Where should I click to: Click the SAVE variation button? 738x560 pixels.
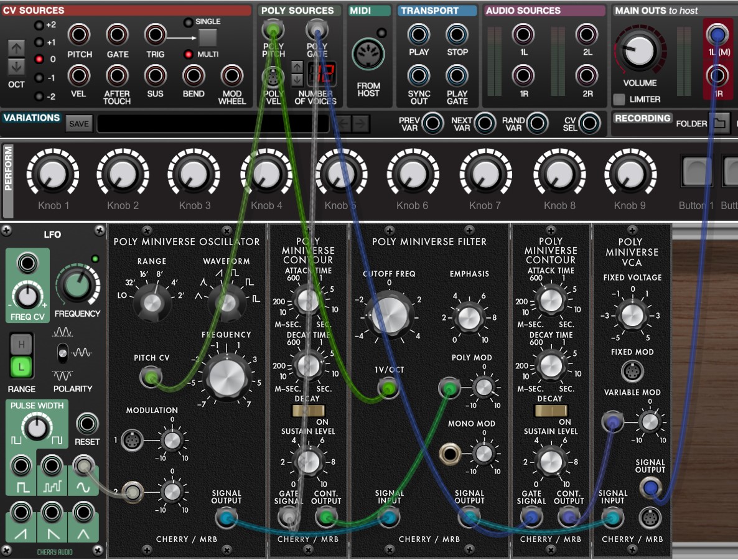coord(78,124)
